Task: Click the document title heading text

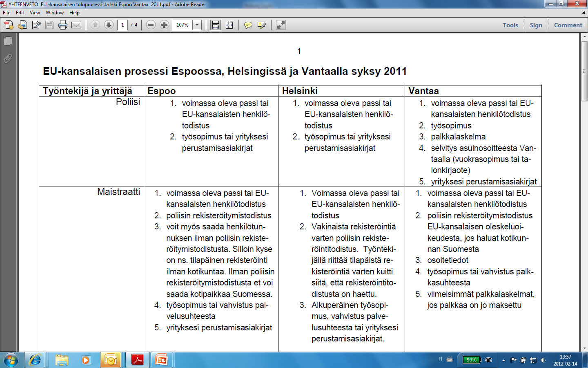Action: coord(225,71)
